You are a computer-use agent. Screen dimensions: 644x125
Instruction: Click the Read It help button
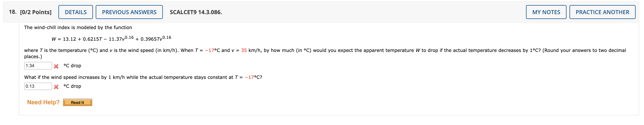tap(77, 102)
